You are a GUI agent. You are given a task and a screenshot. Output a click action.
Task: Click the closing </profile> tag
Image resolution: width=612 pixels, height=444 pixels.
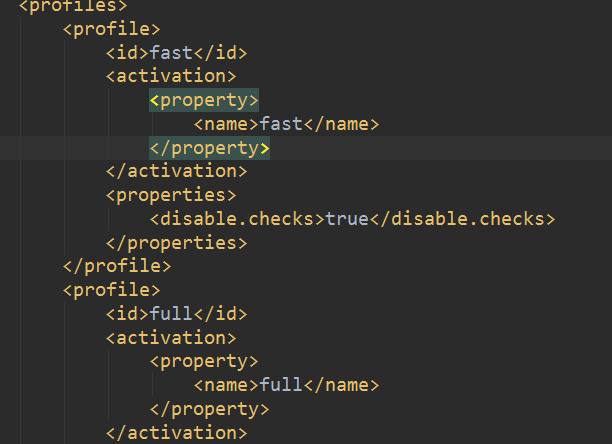pyautogui.click(x=117, y=266)
